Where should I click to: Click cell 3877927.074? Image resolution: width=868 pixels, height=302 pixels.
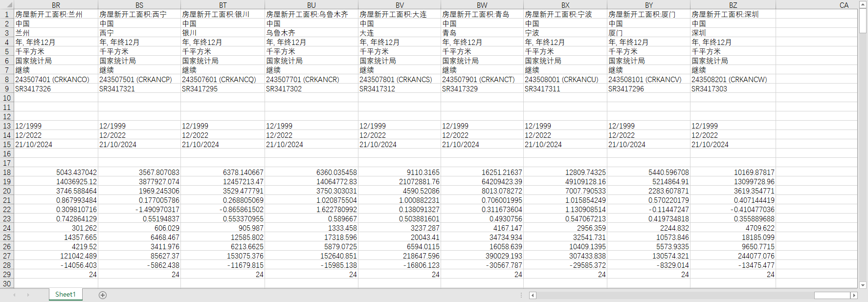(x=139, y=181)
